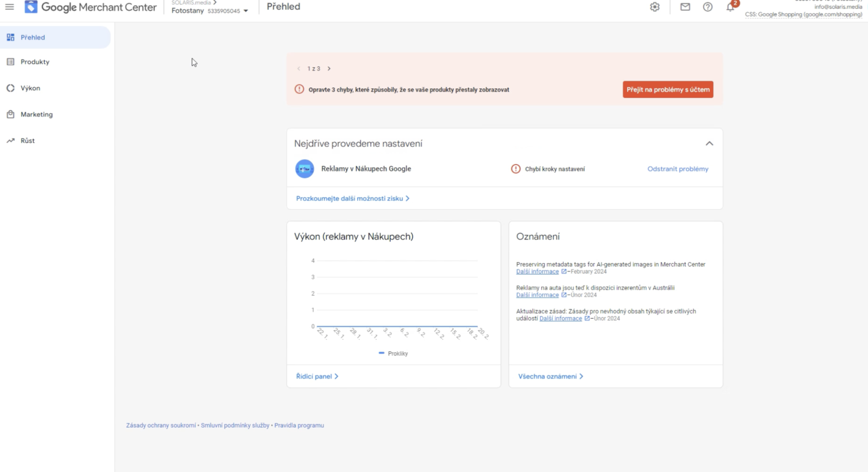Click the Produkty list icon in sidebar
The height and width of the screenshot is (472, 868).
10,62
